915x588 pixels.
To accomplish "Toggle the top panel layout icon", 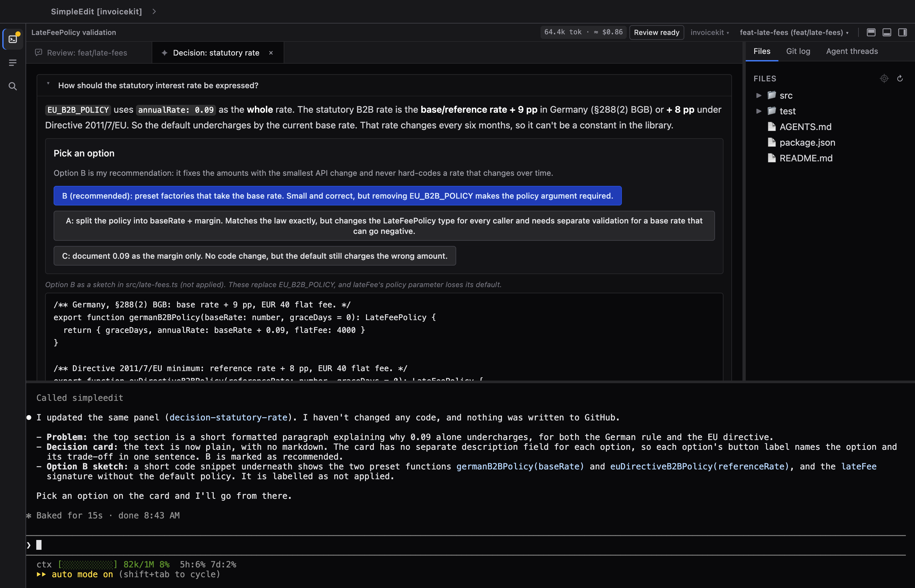I will tap(871, 32).
